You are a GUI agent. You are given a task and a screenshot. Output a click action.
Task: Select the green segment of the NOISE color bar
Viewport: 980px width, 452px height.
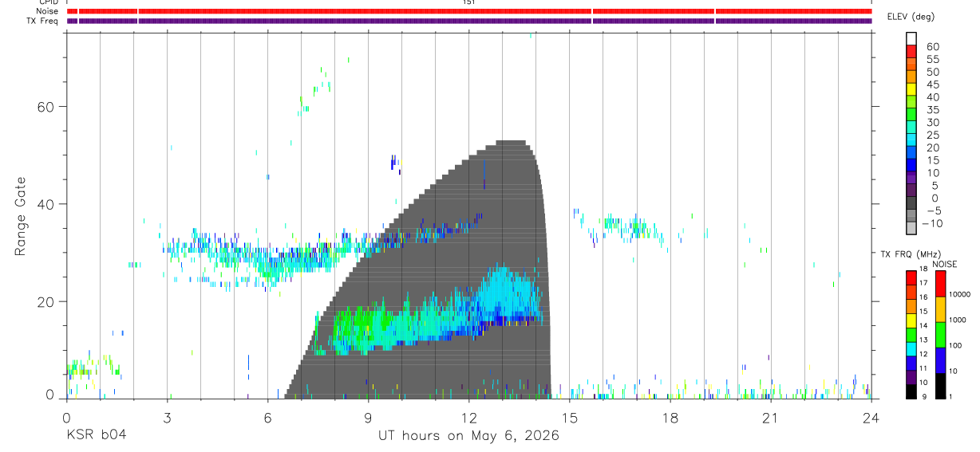tap(940, 334)
